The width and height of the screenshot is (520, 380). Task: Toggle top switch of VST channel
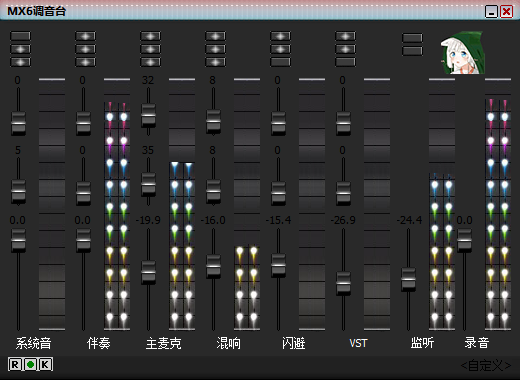[x=345, y=36]
